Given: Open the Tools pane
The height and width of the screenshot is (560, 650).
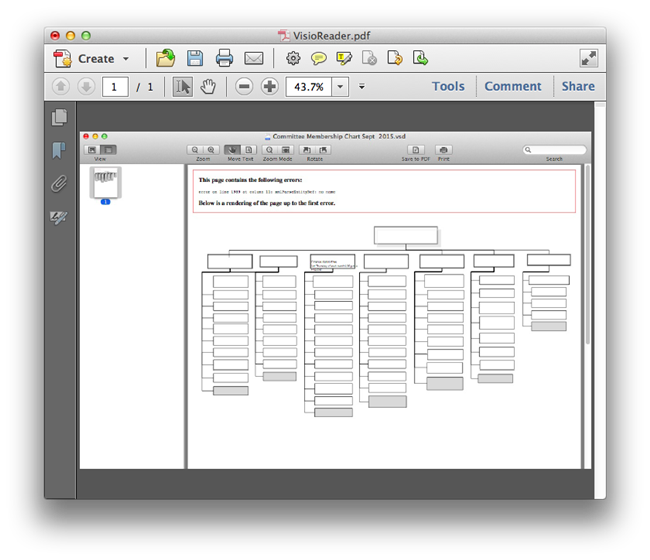Looking at the screenshot, I should [x=448, y=87].
